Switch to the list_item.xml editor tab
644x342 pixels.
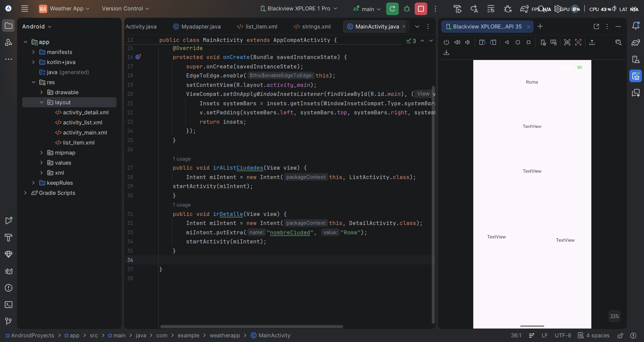pyautogui.click(x=257, y=26)
